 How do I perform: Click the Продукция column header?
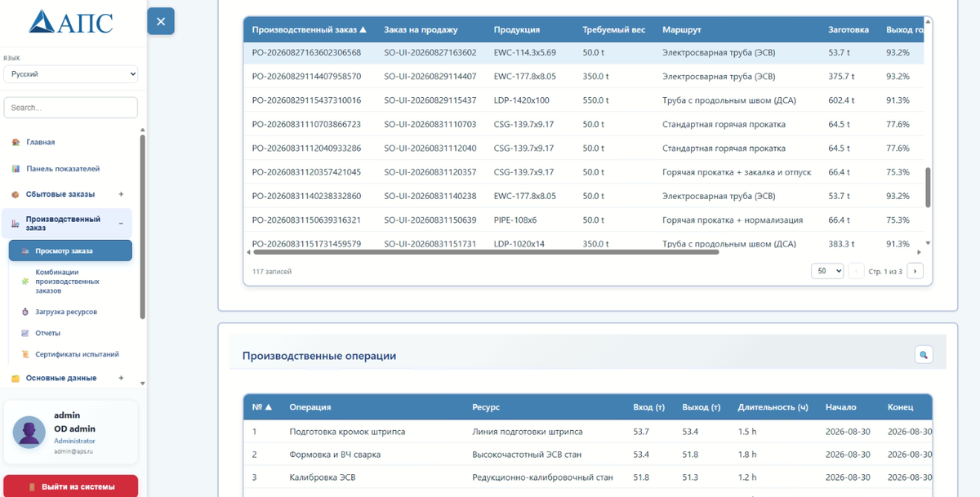(x=517, y=29)
